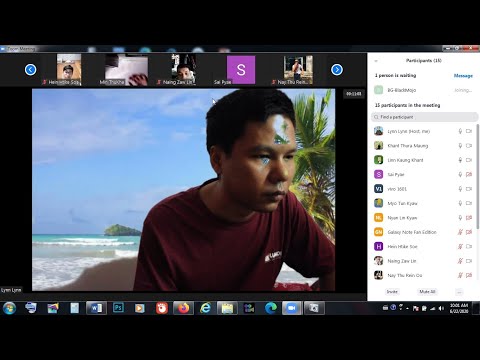Open Photoshop from taskbar
Image resolution: width=480 pixels, height=360 pixels.
(118, 308)
